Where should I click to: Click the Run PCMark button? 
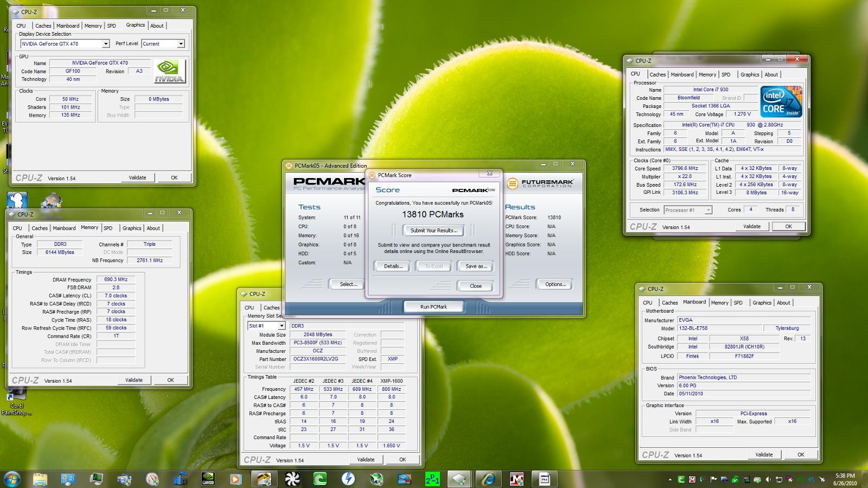pos(433,307)
